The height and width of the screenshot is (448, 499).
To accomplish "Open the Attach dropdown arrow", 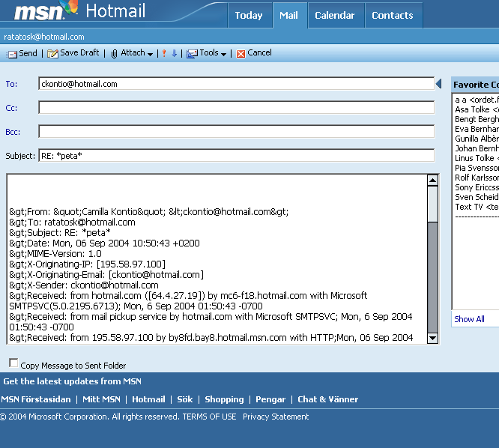I will click(150, 55).
